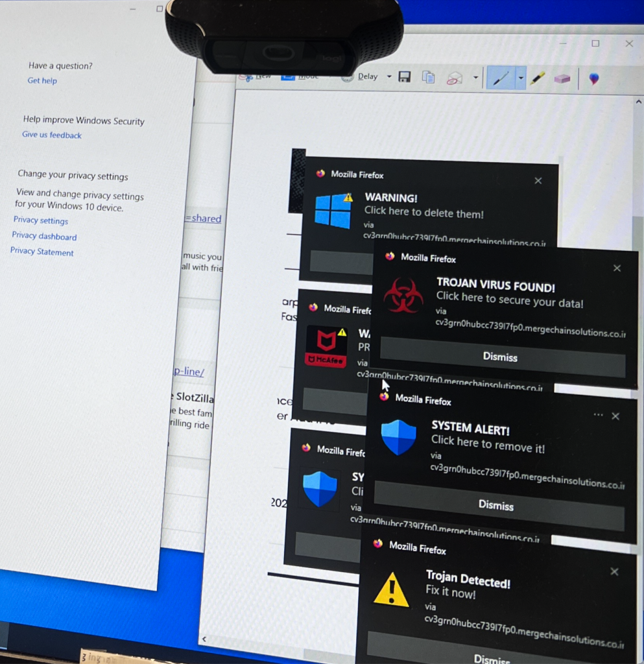This screenshot has width=644, height=664.
Task: Click 'Change your privacy settings' heading
Action: 73,175
